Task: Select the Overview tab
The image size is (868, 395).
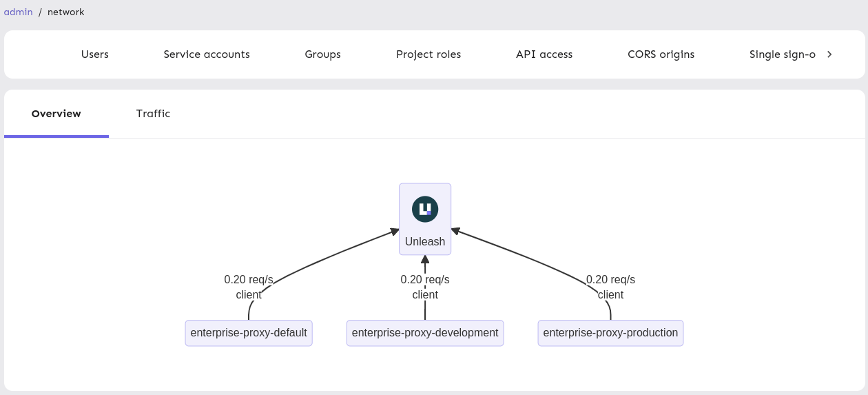Action: tap(56, 114)
